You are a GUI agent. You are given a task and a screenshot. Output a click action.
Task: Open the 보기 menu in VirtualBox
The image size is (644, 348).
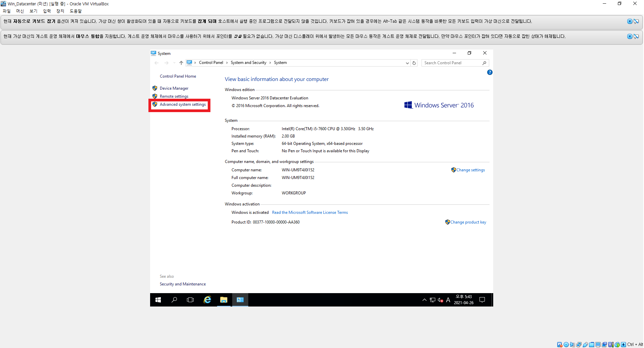tap(34, 11)
